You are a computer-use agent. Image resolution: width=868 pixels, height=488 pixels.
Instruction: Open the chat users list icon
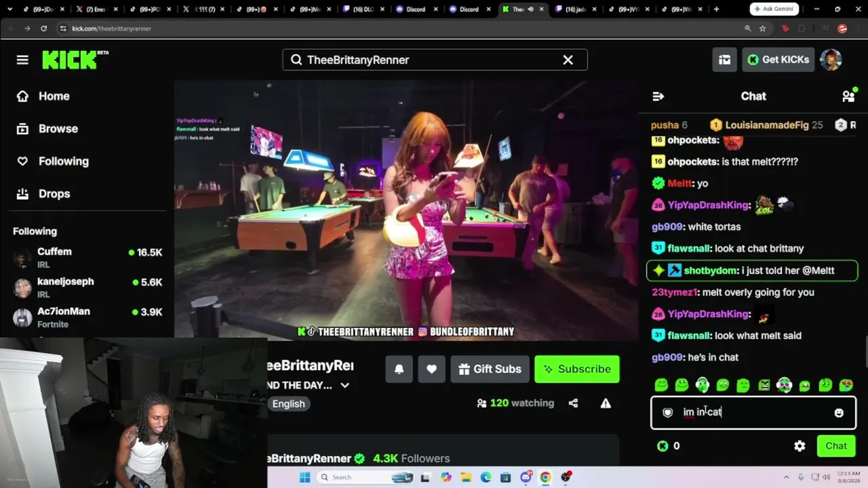848,96
